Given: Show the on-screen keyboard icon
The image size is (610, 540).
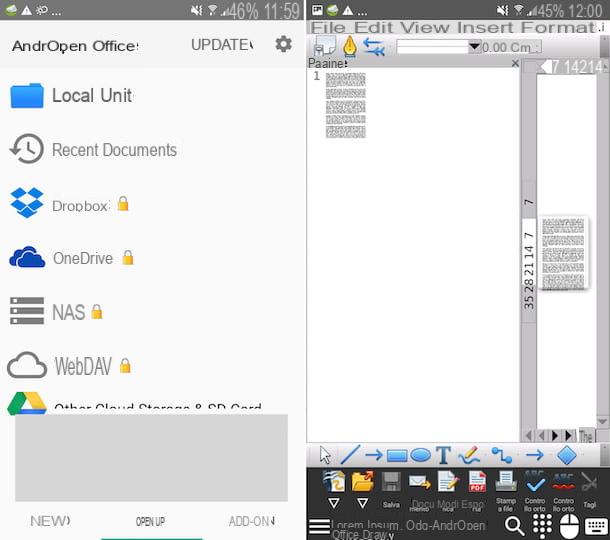Looking at the screenshot, I should pyautogui.click(x=596, y=526).
